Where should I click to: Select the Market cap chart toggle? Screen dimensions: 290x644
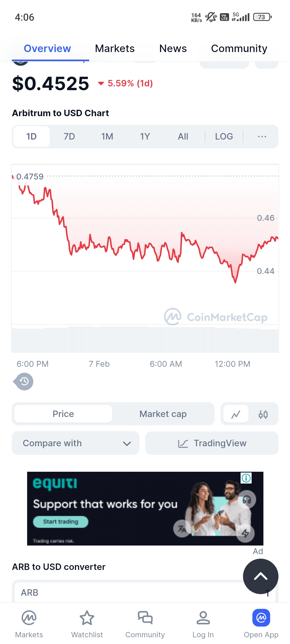click(x=163, y=414)
